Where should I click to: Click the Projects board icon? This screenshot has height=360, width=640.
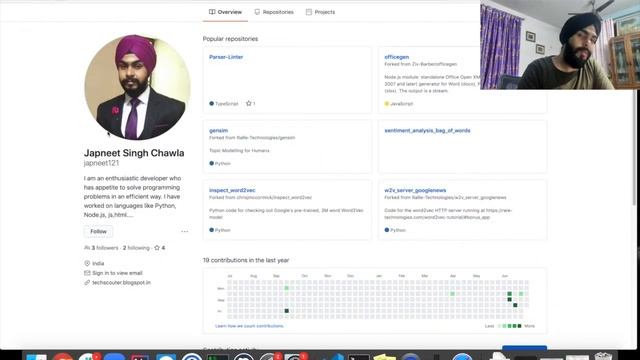pyautogui.click(x=309, y=12)
